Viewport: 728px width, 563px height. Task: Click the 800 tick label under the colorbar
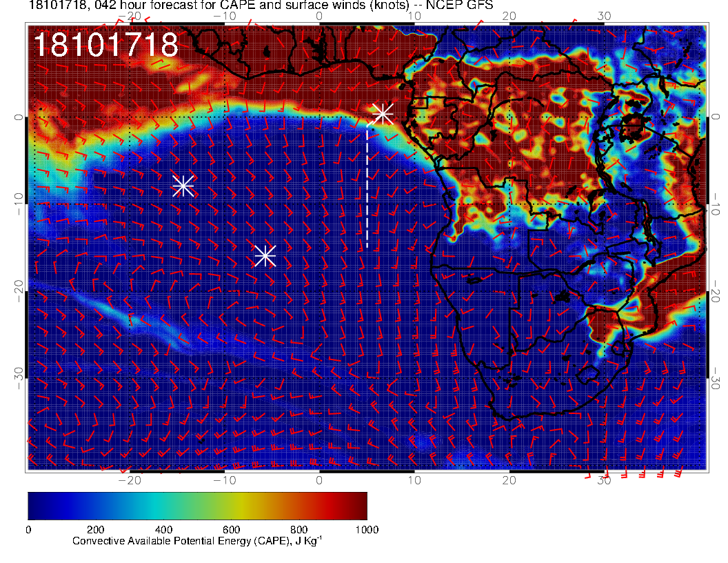point(299,530)
